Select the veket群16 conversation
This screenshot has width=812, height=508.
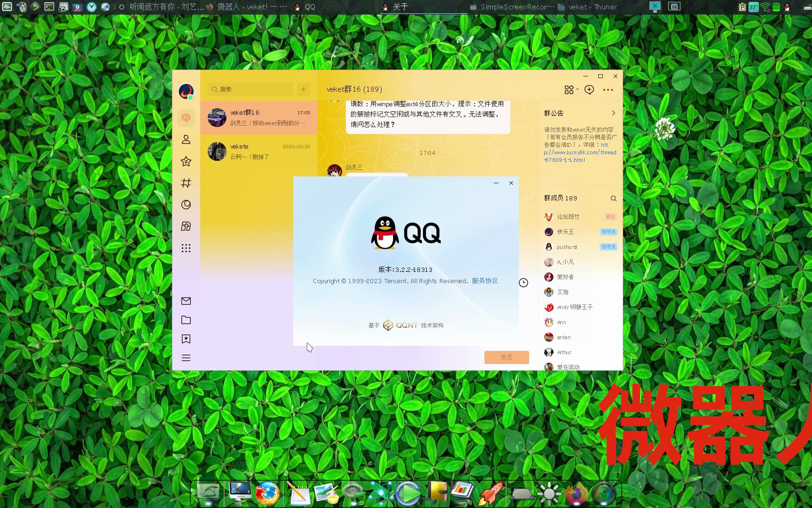tap(259, 118)
